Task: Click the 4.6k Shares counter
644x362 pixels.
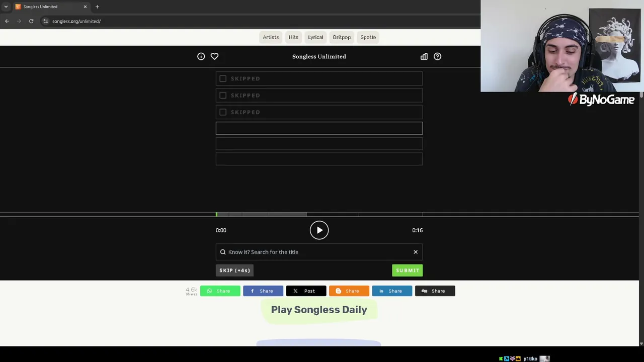Action: point(191,291)
